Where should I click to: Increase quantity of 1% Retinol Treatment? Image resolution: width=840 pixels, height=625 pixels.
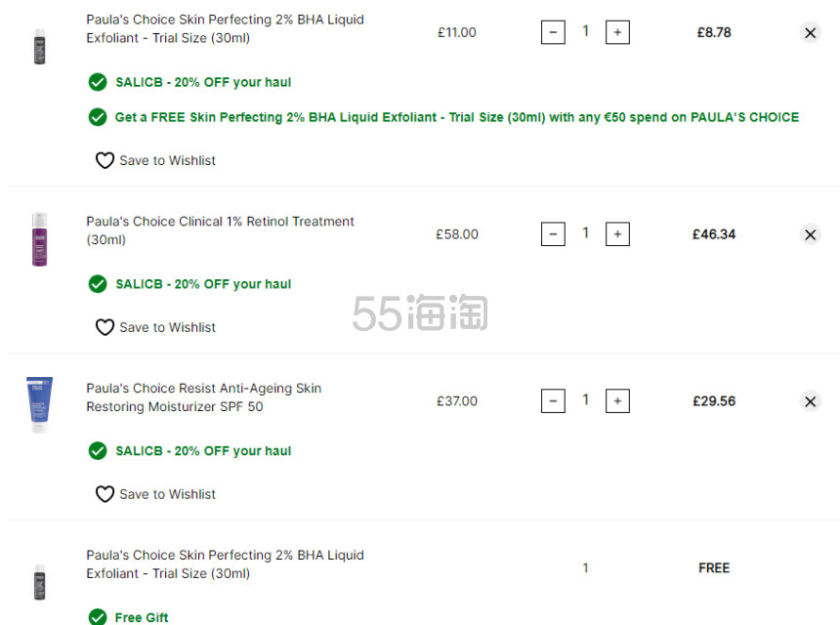pos(617,234)
